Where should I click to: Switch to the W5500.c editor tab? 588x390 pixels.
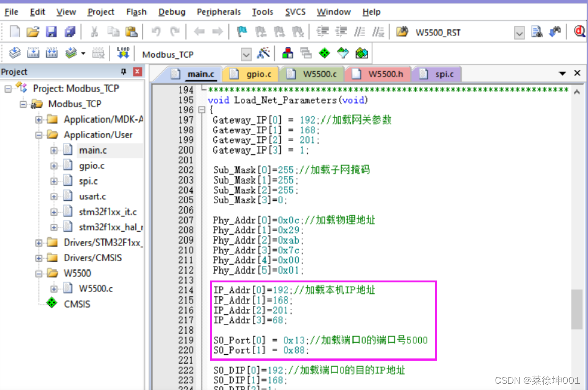point(312,74)
